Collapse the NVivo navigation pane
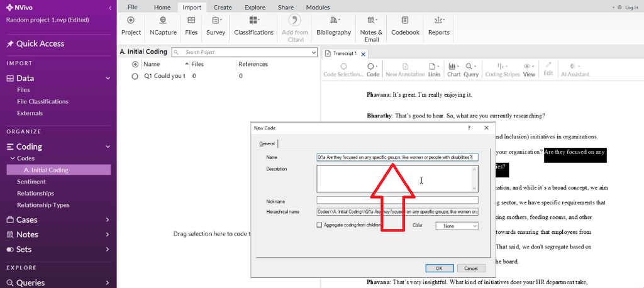644x288 pixels. click(x=110, y=8)
